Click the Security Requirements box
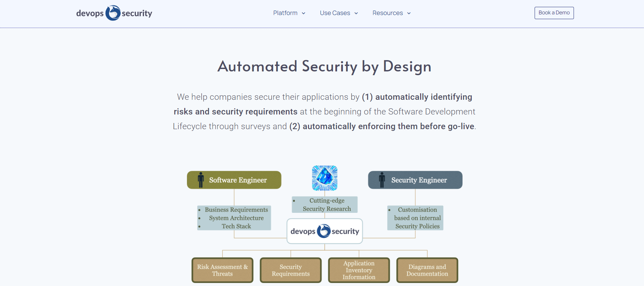 pos(291,270)
